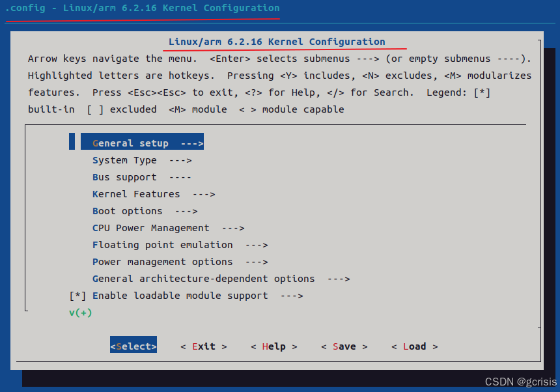Click the Kernel Configuration dialog title
The width and height of the screenshot is (560, 392).
(277, 42)
